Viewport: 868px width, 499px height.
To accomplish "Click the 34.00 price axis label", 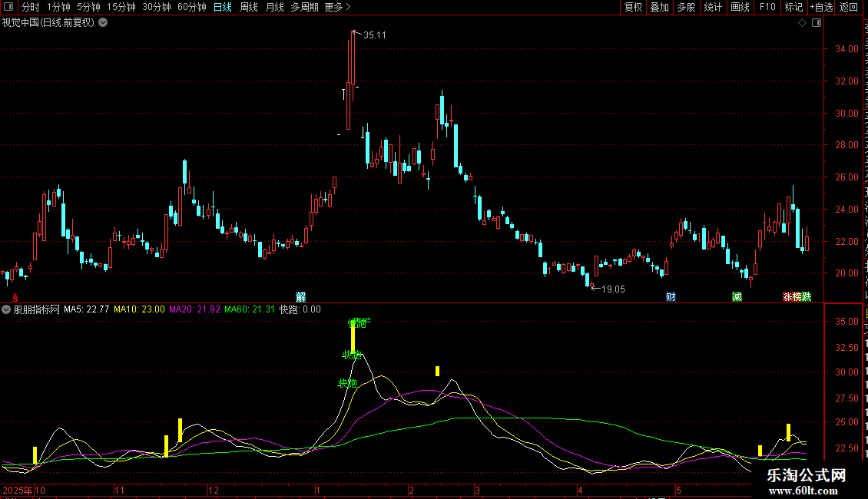I will point(847,48).
